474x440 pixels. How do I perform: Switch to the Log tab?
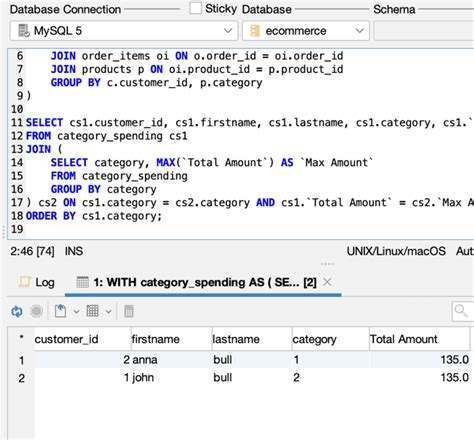pyautogui.click(x=36, y=283)
